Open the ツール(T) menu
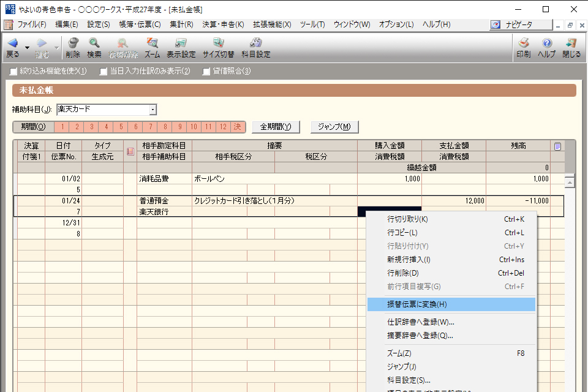 (x=312, y=24)
